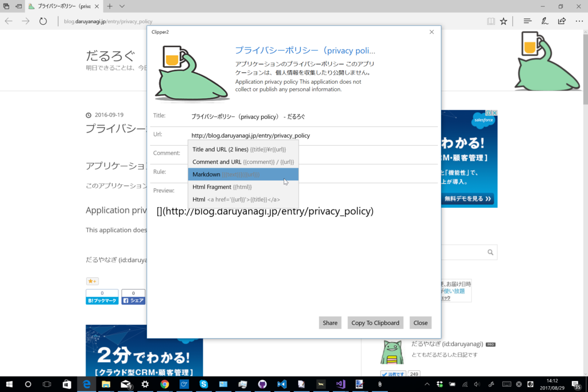Open the Edge Hub panel
Screen dimensions: 588x392
coord(527,21)
